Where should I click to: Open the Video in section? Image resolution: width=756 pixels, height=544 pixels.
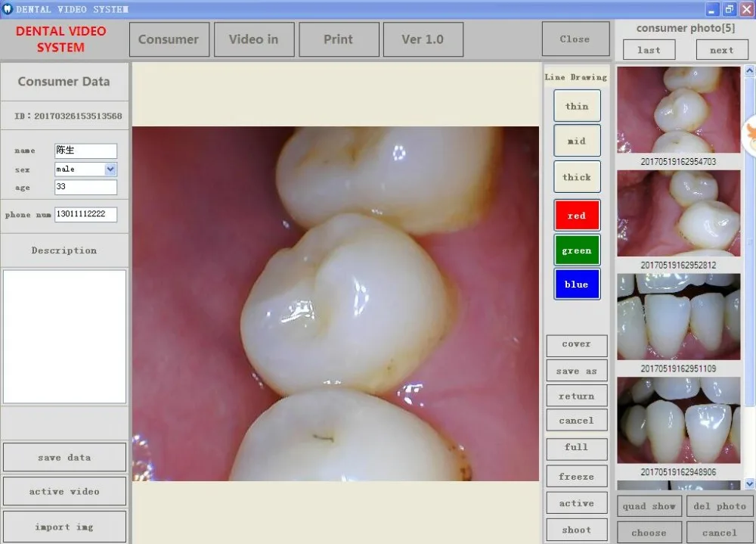[x=253, y=39]
